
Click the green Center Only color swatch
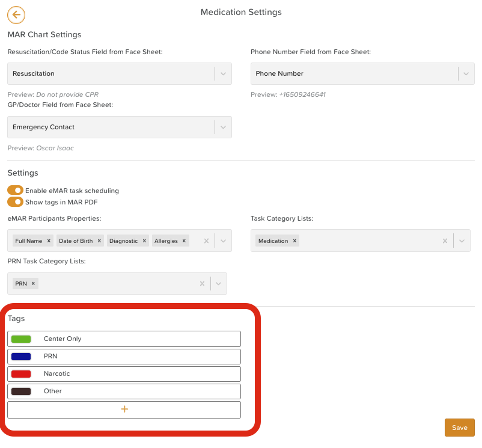pyautogui.click(x=21, y=339)
